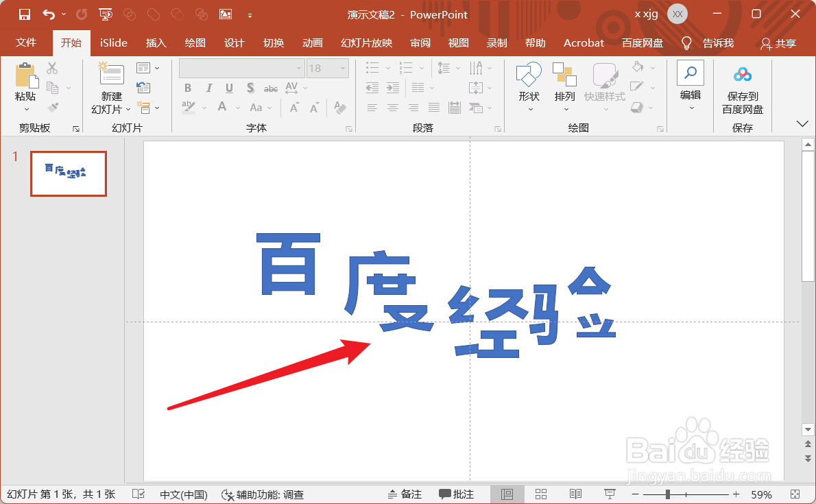
Task: Align text left in paragraph group
Action: tap(372, 108)
